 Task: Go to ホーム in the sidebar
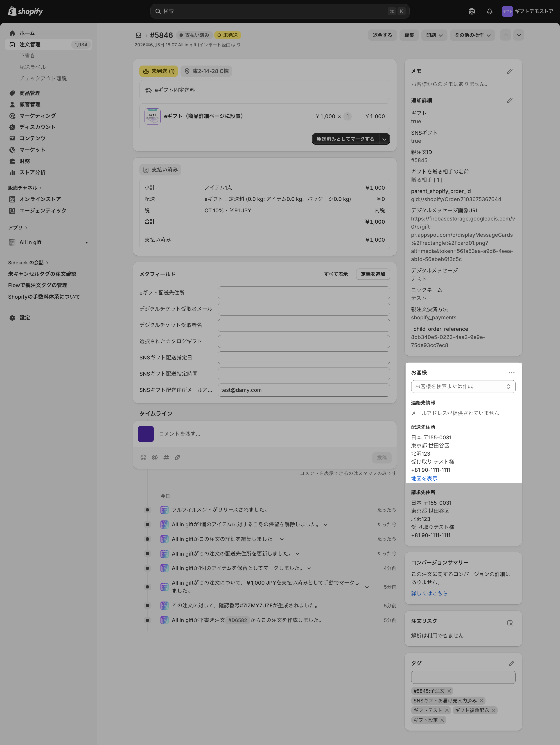48,33
